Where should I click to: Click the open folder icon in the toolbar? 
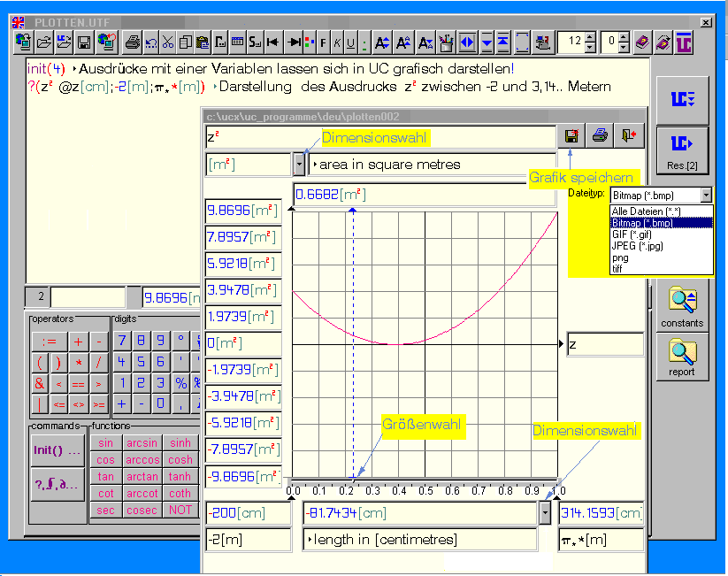click(43, 42)
